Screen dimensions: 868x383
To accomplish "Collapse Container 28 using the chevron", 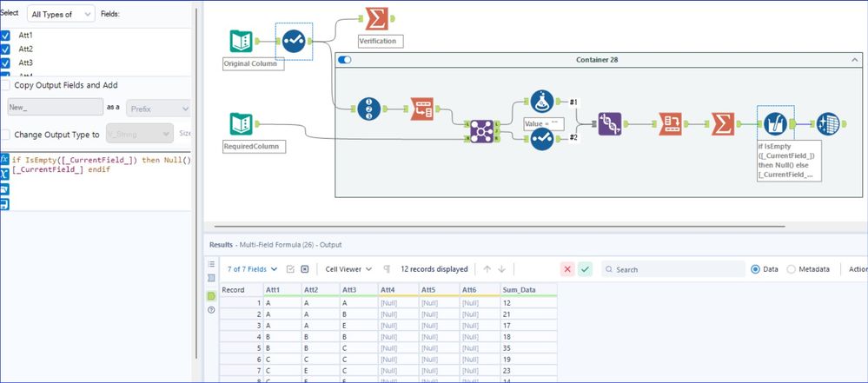I will point(855,60).
